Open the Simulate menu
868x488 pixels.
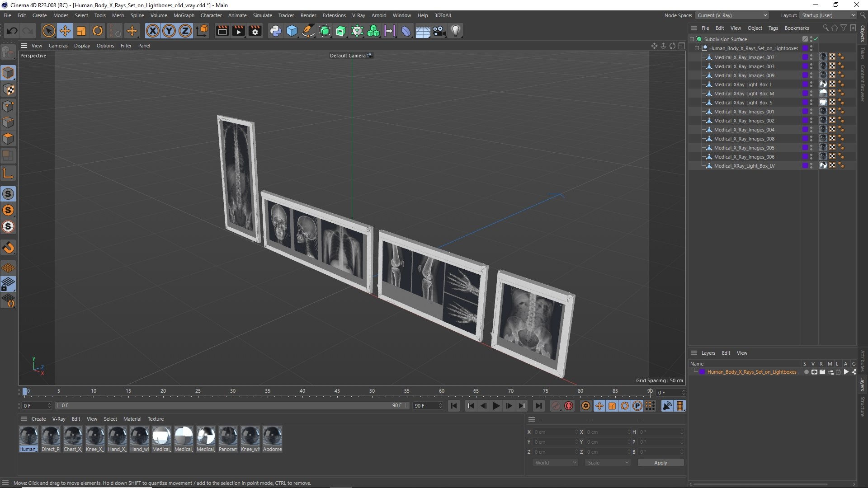point(262,15)
